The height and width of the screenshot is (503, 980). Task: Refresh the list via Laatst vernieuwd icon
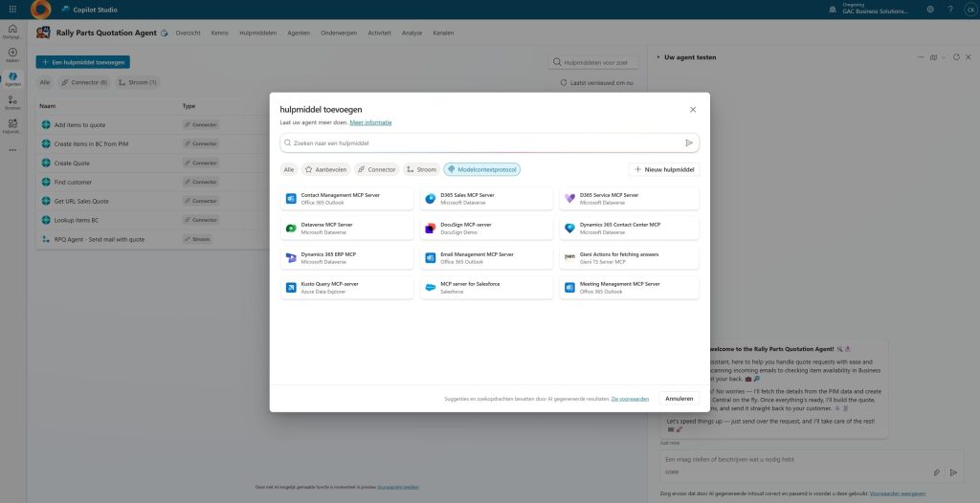(x=563, y=82)
